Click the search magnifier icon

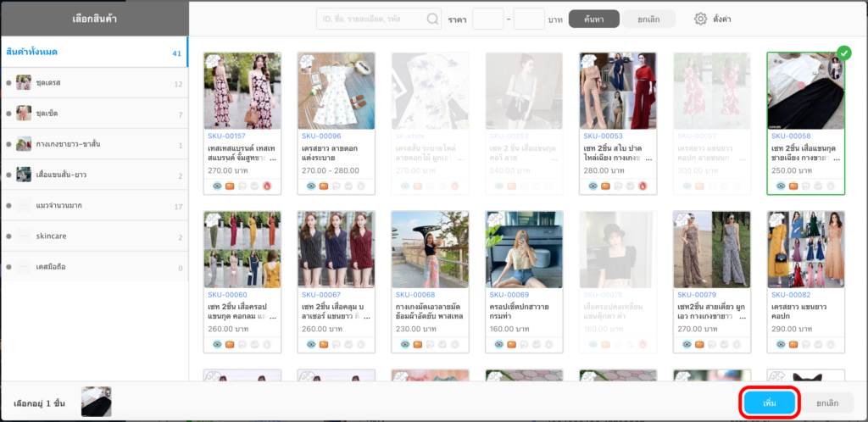433,19
